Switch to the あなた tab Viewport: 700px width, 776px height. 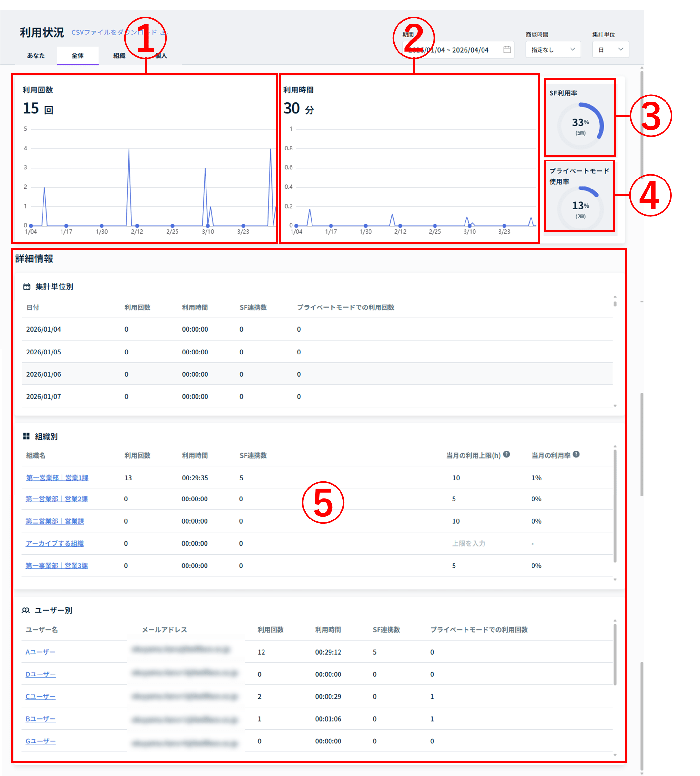pos(36,56)
